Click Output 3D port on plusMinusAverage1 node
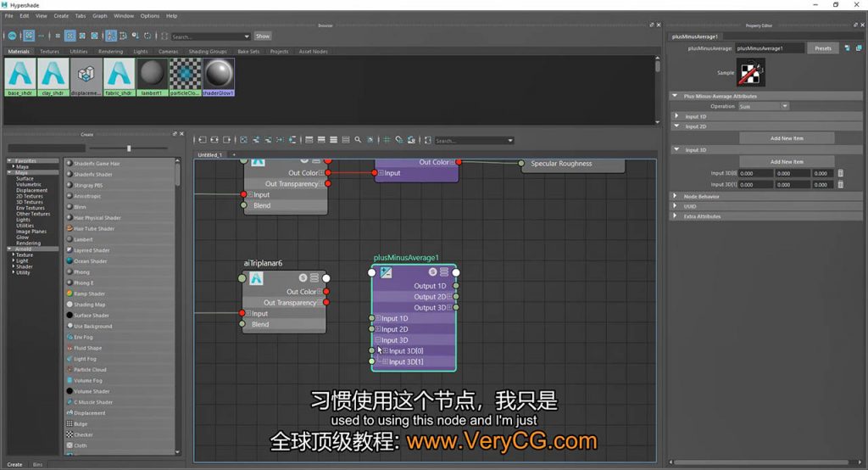This screenshot has width=868, height=470. coord(455,307)
